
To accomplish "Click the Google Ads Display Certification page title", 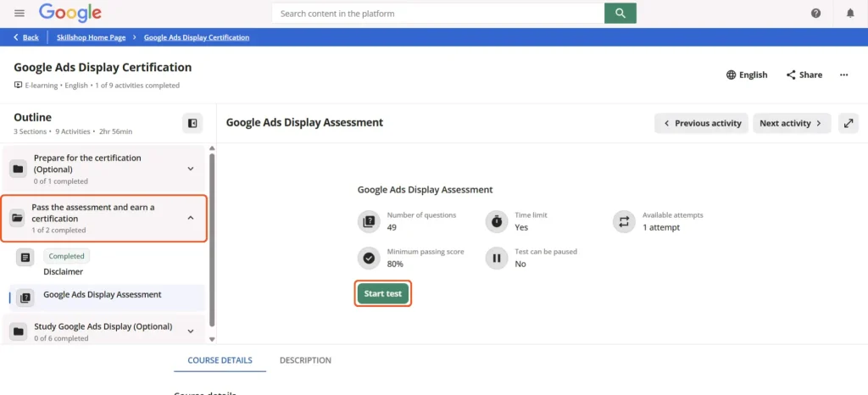I will click(x=103, y=68).
